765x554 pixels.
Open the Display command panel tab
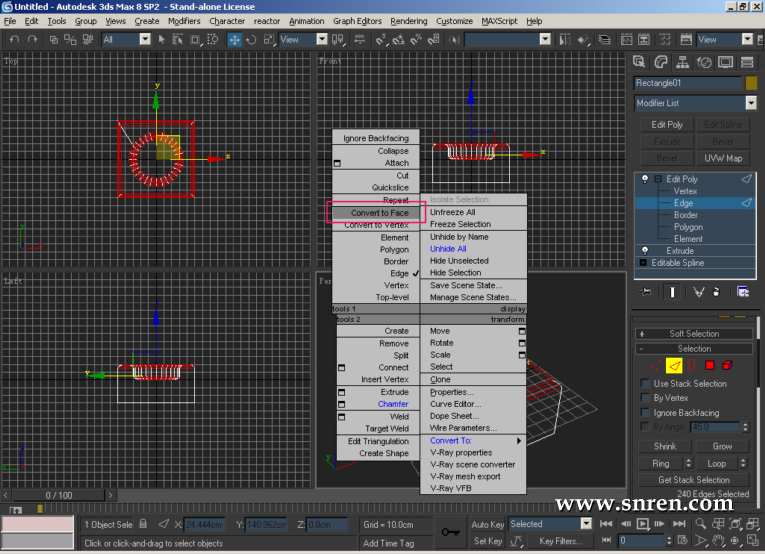pyautogui.click(x=725, y=62)
